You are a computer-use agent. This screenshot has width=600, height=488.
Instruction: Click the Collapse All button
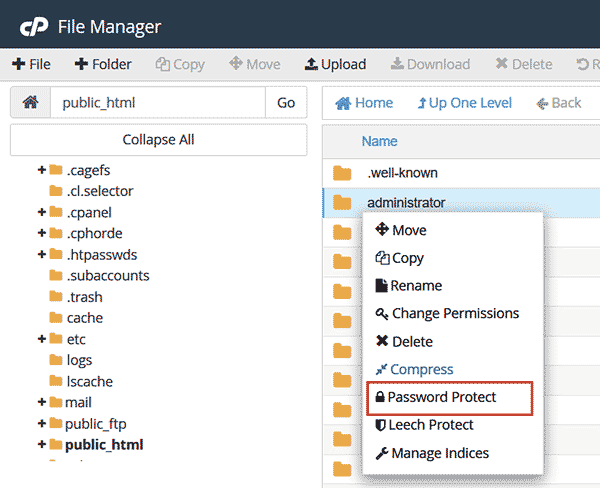click(158, 140)
